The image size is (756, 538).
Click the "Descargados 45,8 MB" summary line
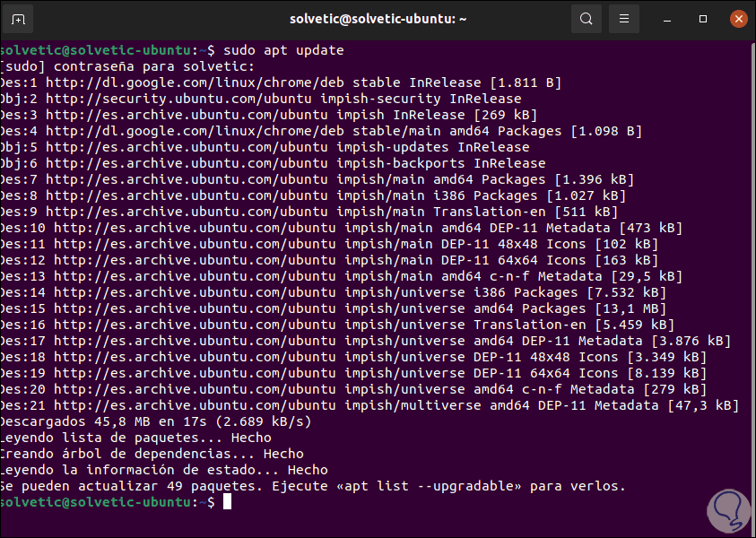(157, 421)
